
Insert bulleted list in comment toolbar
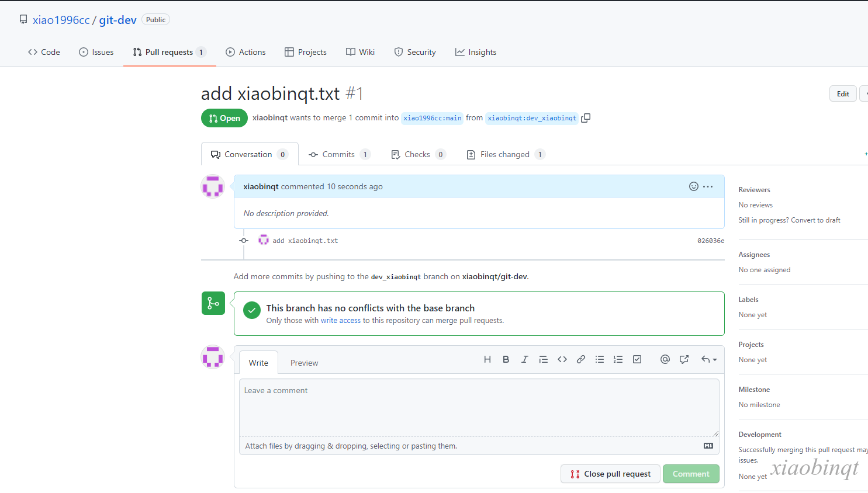click(x=600, y=359)
